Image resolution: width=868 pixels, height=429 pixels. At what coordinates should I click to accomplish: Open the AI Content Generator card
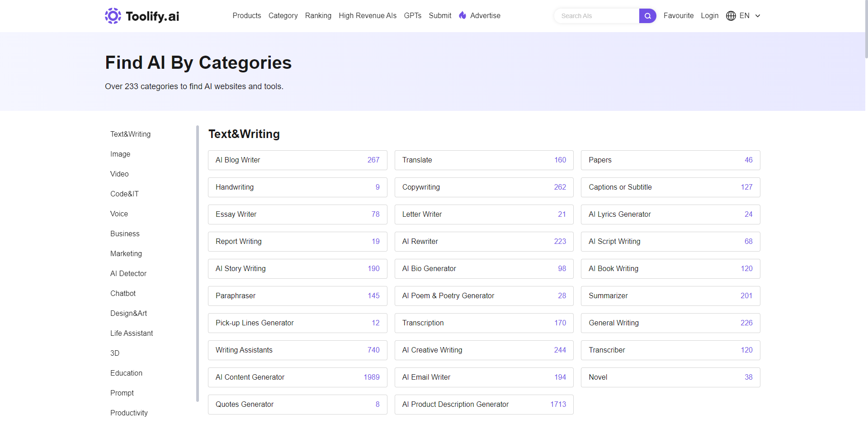point(297,377)
